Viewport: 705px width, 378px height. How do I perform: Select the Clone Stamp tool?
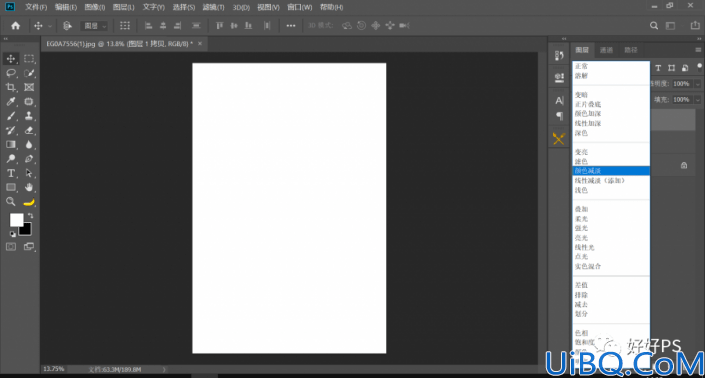29,116
